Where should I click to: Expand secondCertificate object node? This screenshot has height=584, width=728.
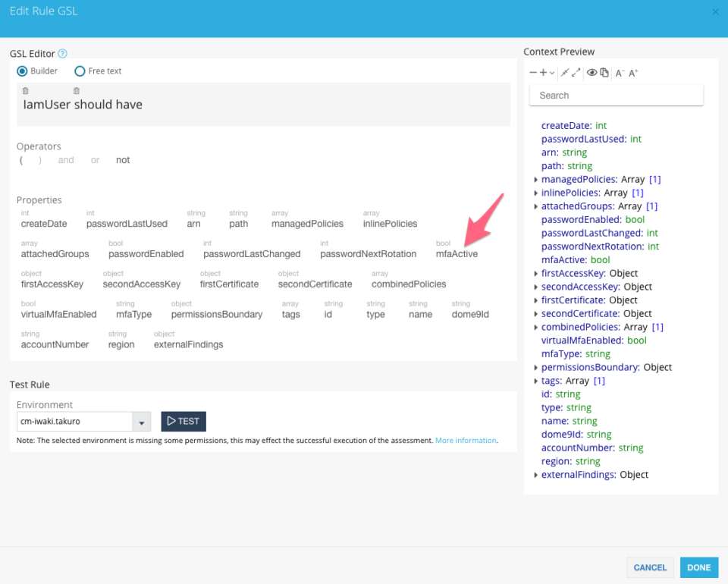point(535,314)
